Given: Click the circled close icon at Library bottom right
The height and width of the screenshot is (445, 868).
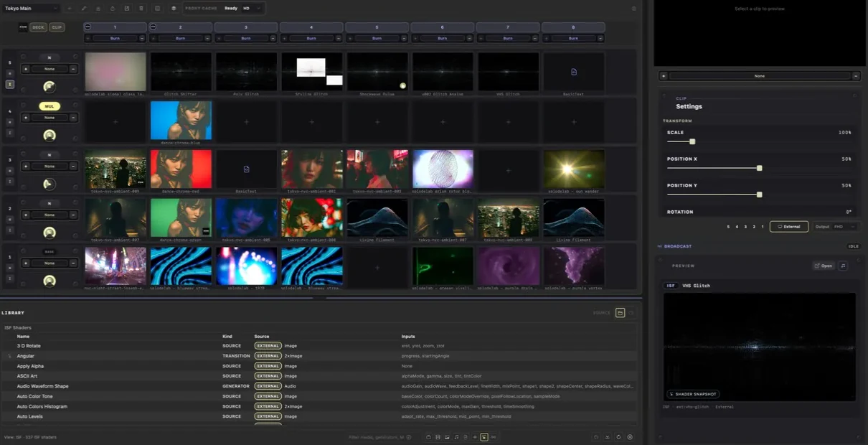Looking at the screenshot, I should pos(630,437).
